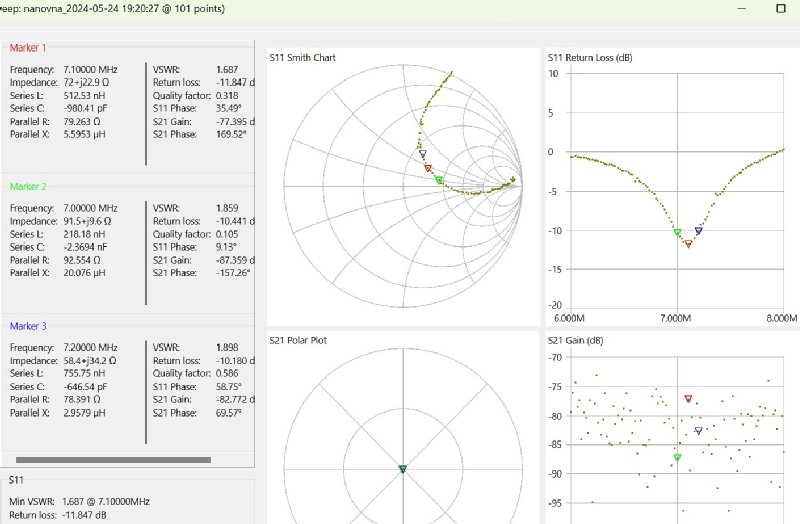Click the S21 Polar Plot title
This screenshot has height=524, width=800.
(298, 340)
